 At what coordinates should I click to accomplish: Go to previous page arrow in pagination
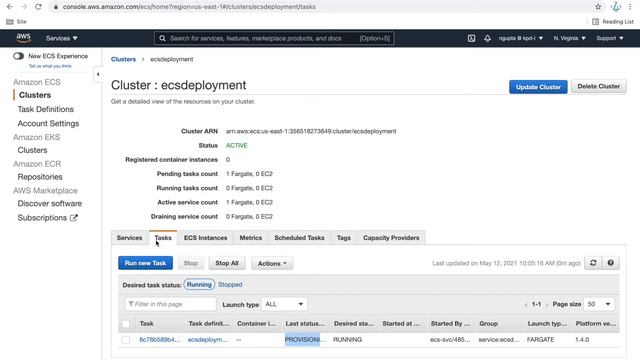pyautogui.click(x=526, y=304)
